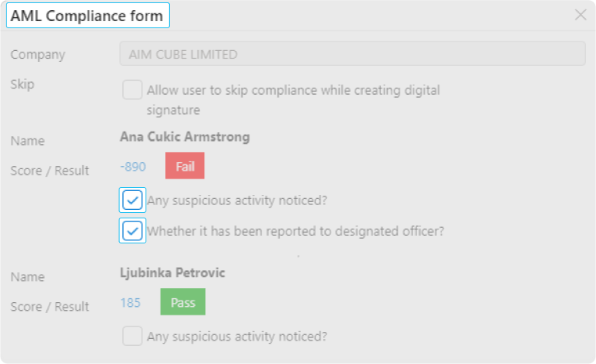Click the Skip row label
Screen dimensions: 596x364
click(x=23, y=84)
